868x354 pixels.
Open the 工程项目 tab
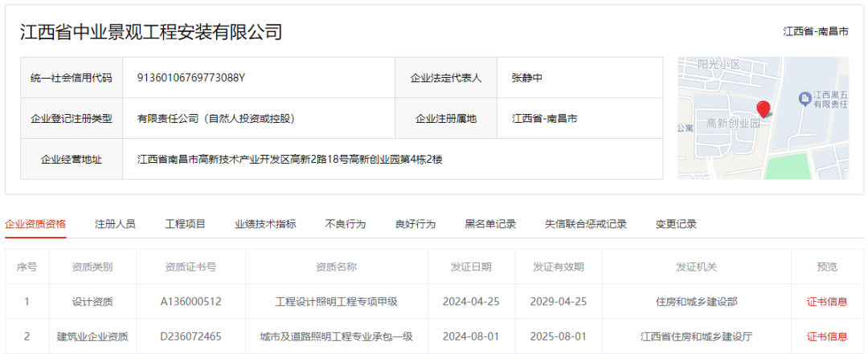(x=185, y=224)
